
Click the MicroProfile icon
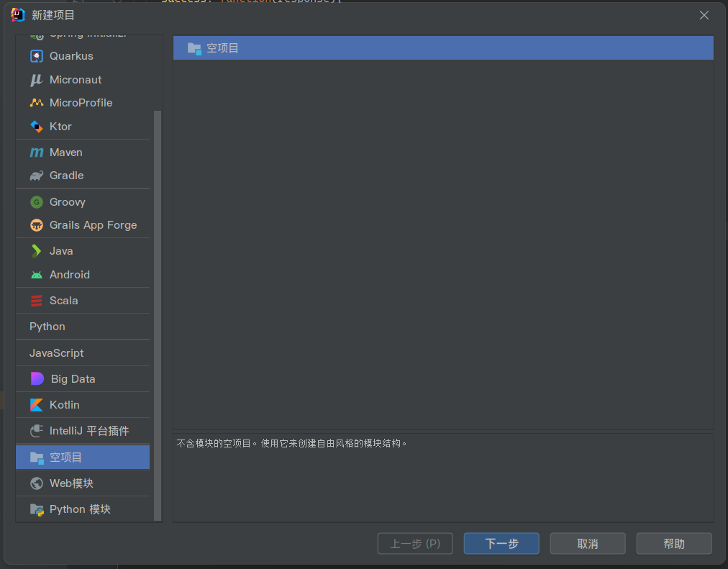37,103
